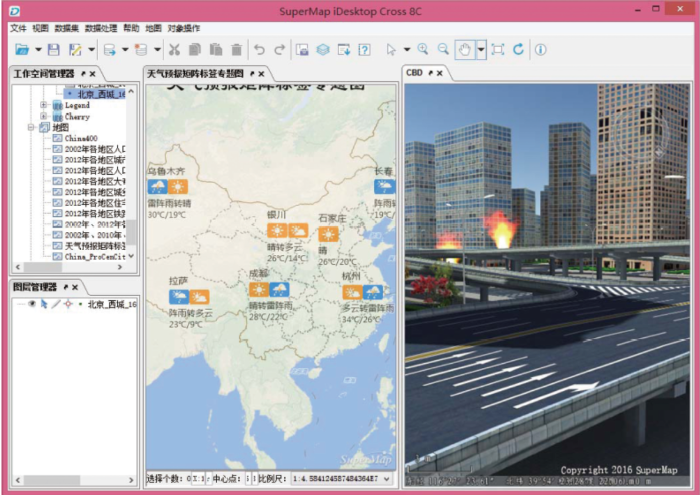This screenshot has height=495, width=700.
Task: Select the Zoom In magnifier tool
Action: 423,50
